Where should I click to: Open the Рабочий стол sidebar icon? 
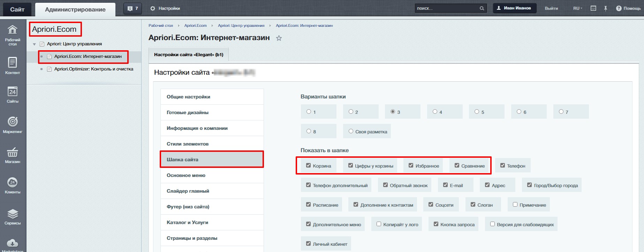click(x=13, y=35)
